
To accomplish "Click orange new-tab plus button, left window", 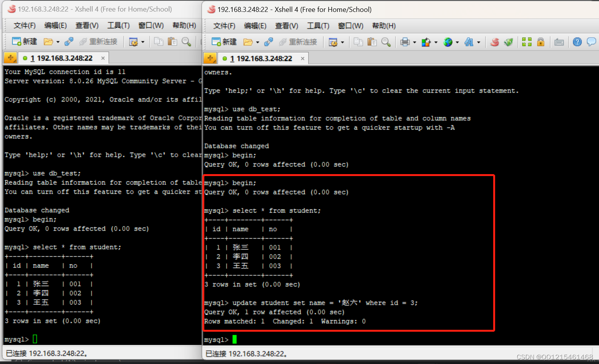I will tap(10, 58).
